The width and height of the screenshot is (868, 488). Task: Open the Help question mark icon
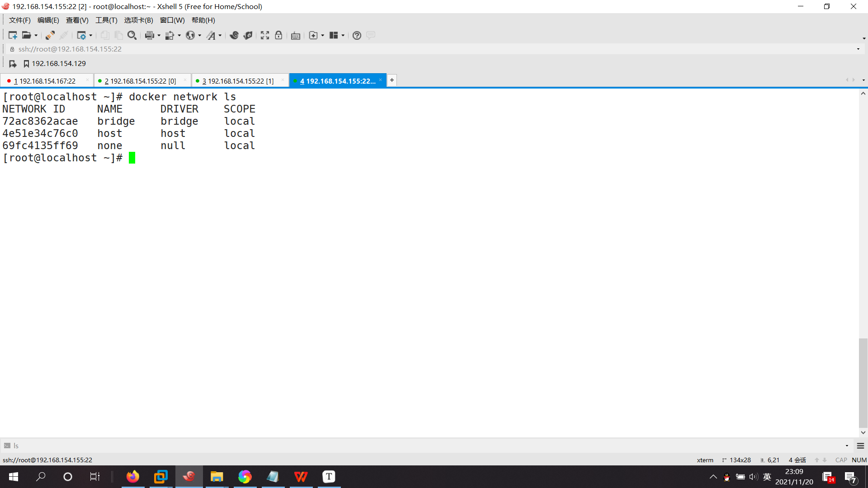pos(357,35)
